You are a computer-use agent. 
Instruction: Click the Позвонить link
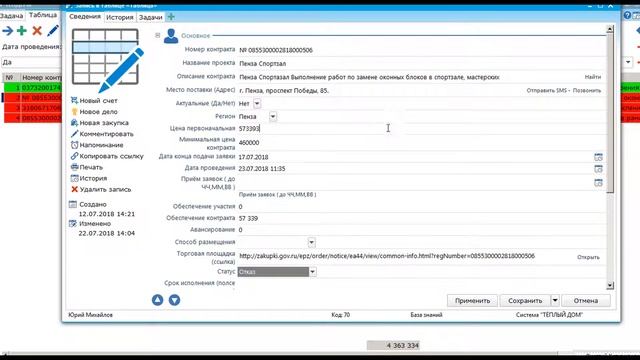click(x=587, y=90)
